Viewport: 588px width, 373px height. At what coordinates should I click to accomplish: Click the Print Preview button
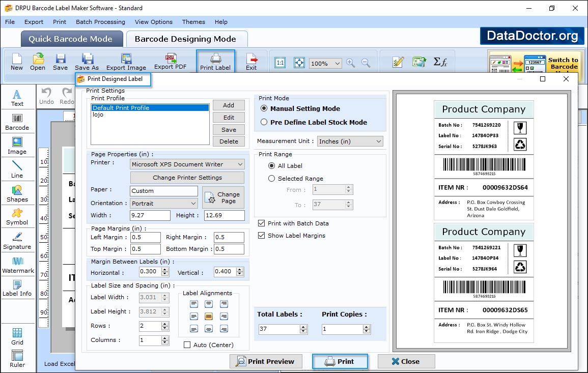click(266, 361)
